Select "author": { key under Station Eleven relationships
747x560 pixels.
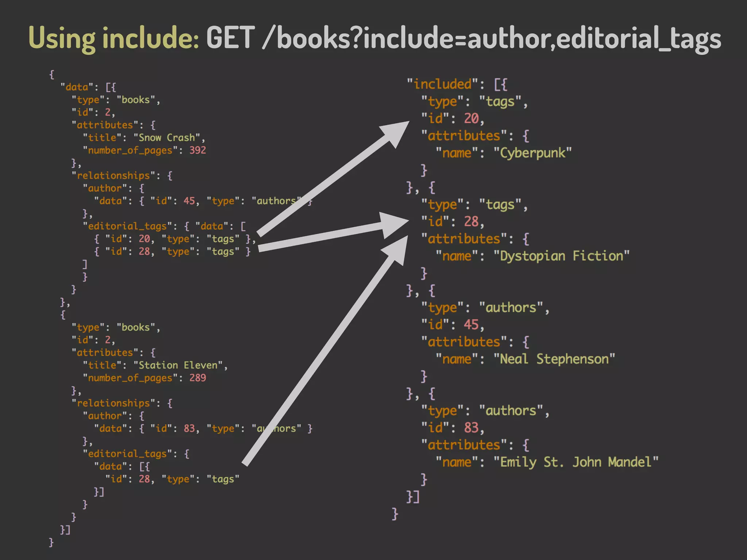tap(113, 416)
